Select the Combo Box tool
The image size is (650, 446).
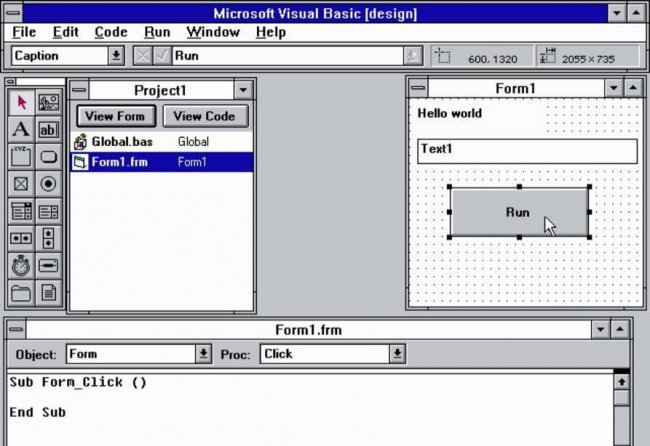[21, 211]
